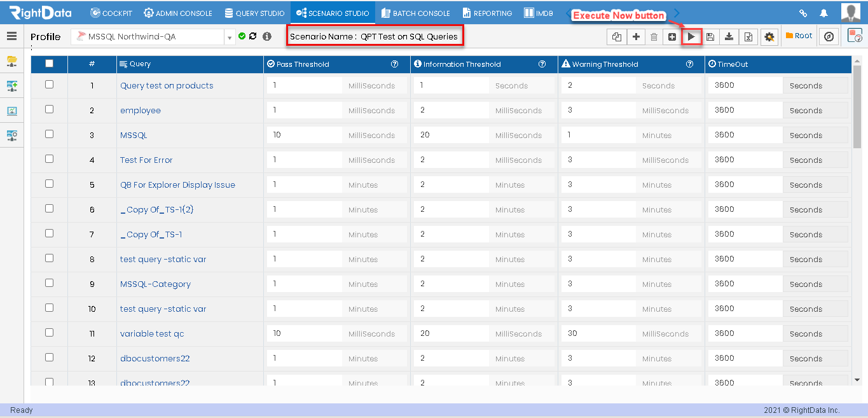Click the notification bell icon
Image resolution: width=868 pixels, height=418 pixels.
823,13
